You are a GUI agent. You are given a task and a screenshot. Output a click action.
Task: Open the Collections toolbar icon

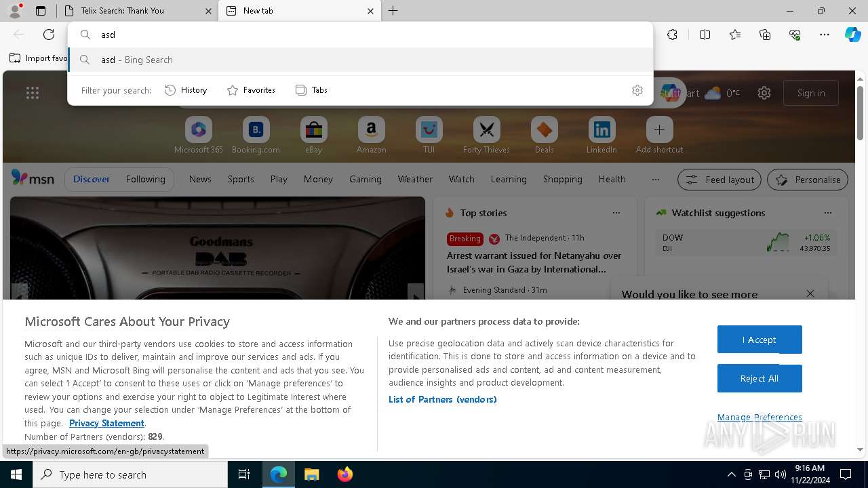point(765,35)
